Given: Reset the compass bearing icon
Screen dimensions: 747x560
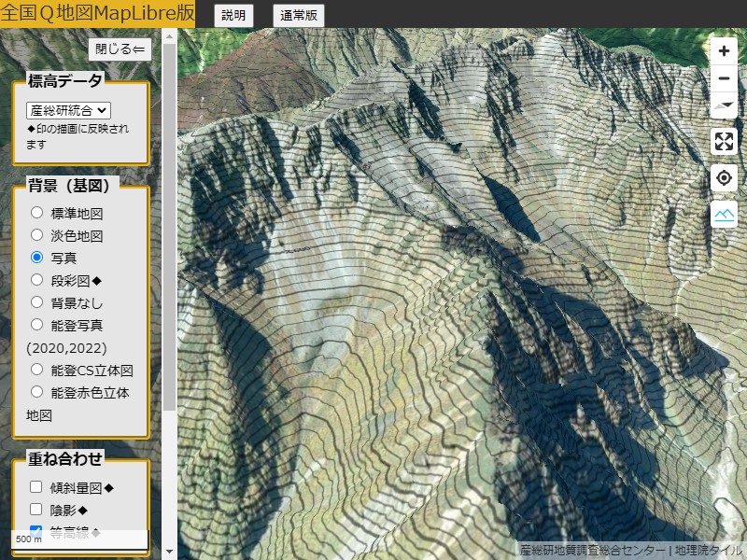Looking at the screenshot, I should point(724,105).
